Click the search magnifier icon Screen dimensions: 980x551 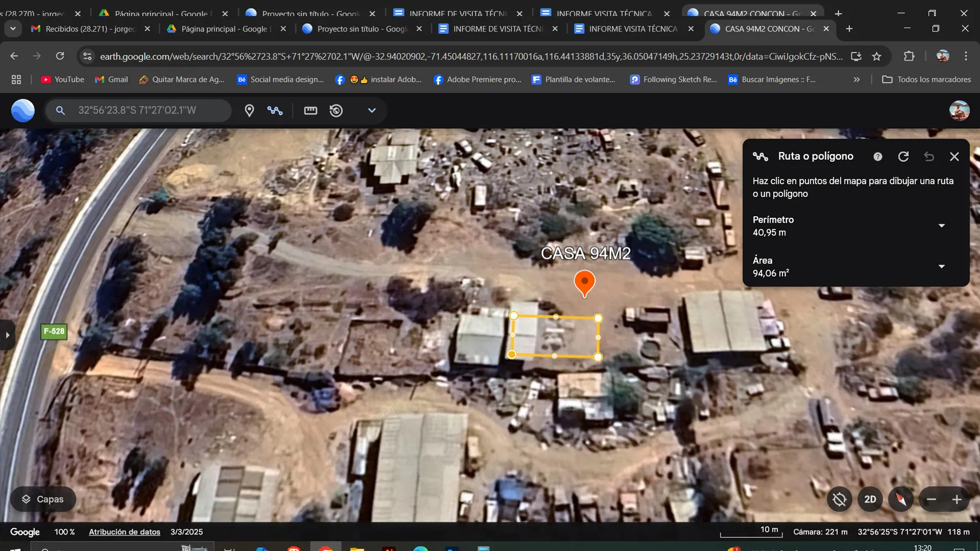tap(60, 111)
